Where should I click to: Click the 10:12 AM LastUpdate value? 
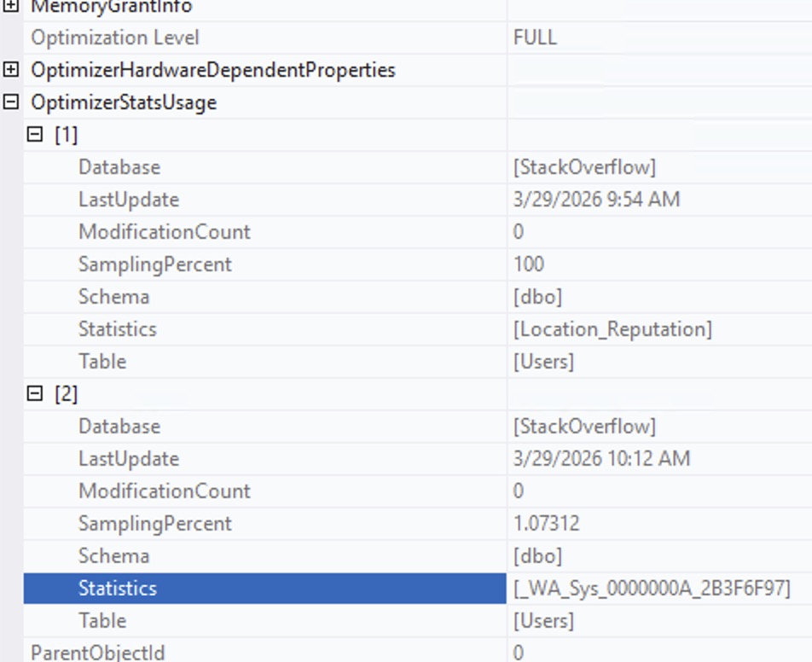tap(601, 459)
